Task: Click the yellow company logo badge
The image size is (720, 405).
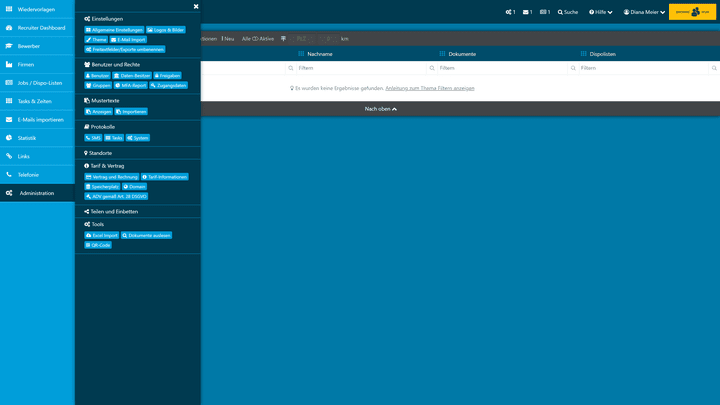Action: click(692, 12)
